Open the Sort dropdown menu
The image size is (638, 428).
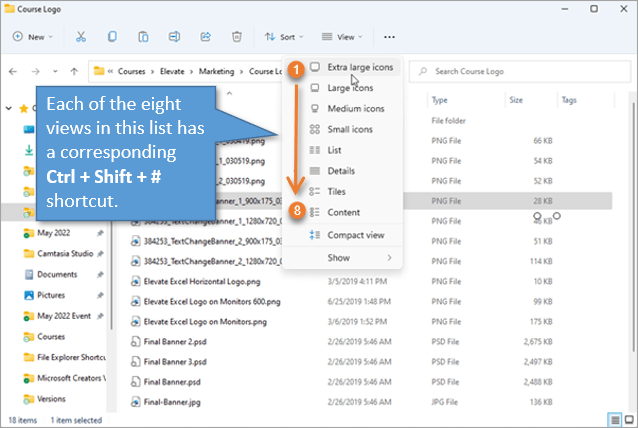click(284, 37)
